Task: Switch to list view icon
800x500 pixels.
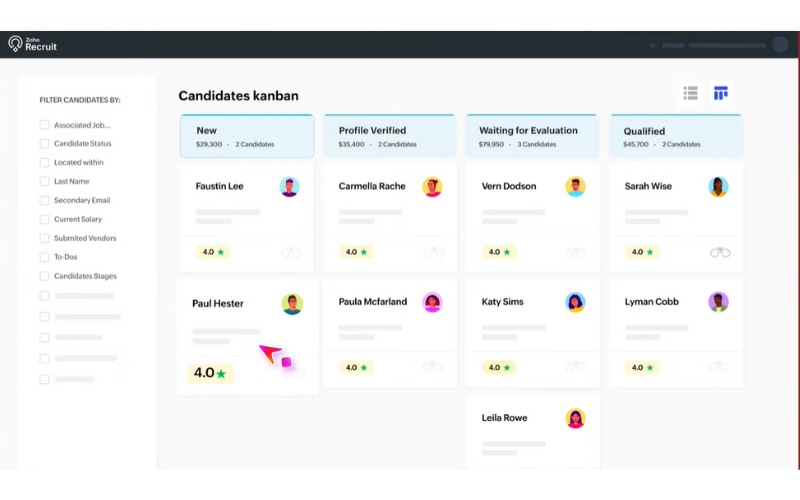Action: tap(690, 93)
